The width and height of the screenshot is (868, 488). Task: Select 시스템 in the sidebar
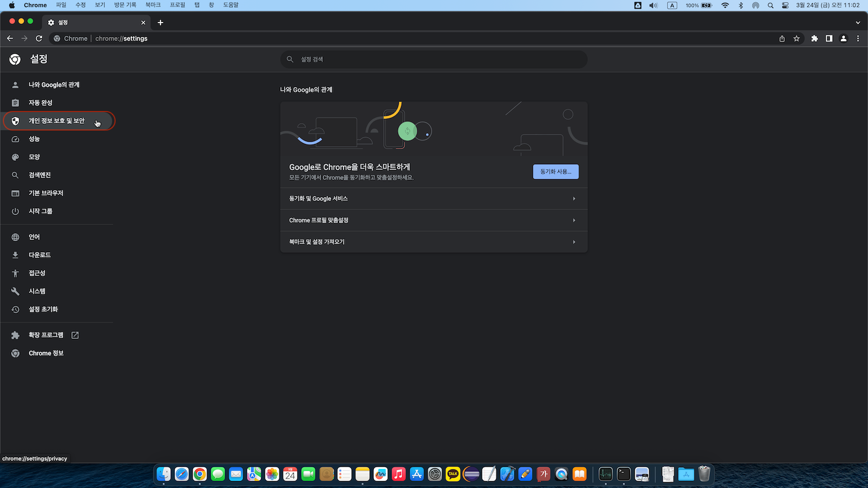pyautogui.click(x=58, y=291)
